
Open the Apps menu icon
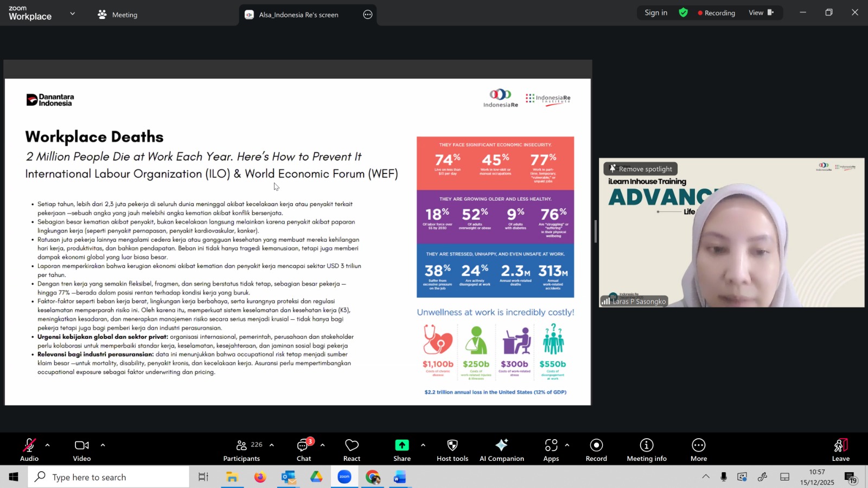[x=551, y=450]
